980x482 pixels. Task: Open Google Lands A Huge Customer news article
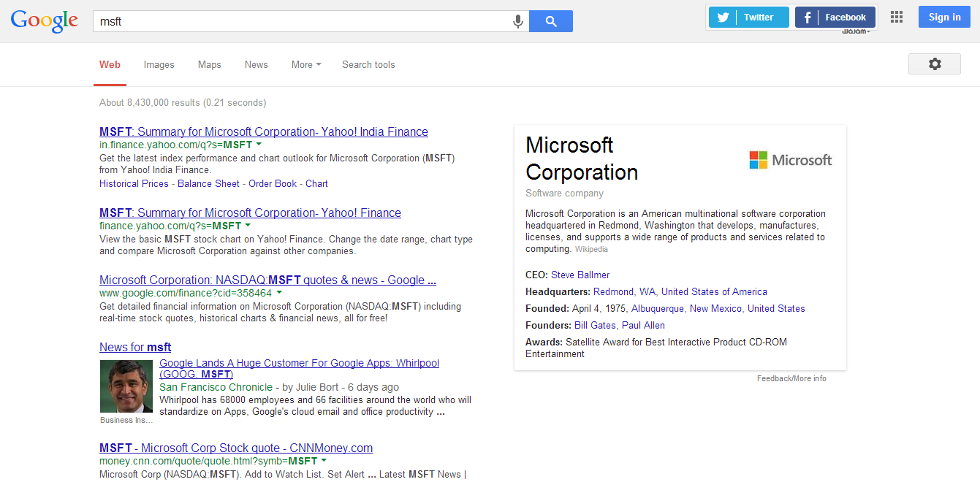tap(299, 369)
